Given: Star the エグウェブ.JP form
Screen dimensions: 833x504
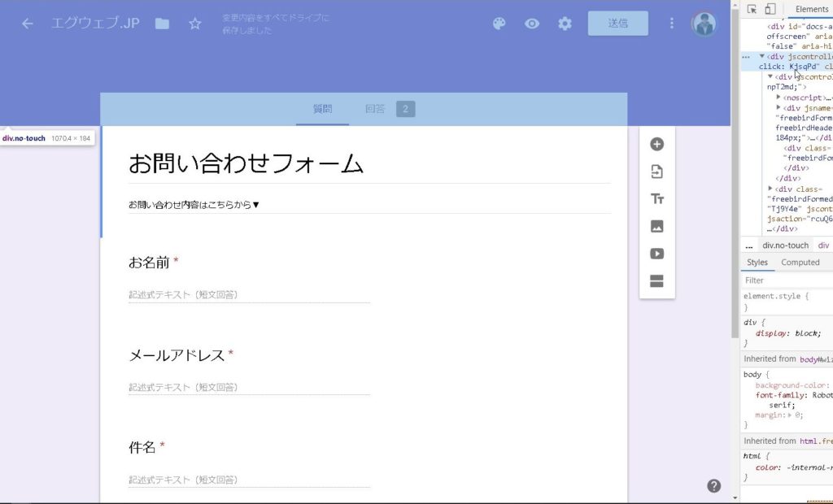Looking at the screenshot, I should [x=195, y=24].
